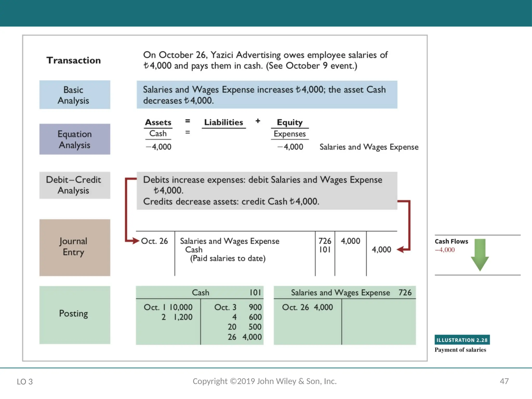Click the Transaction heading
Image resolution: width=532 pixels, height=399 pixels.
(74, 60)
